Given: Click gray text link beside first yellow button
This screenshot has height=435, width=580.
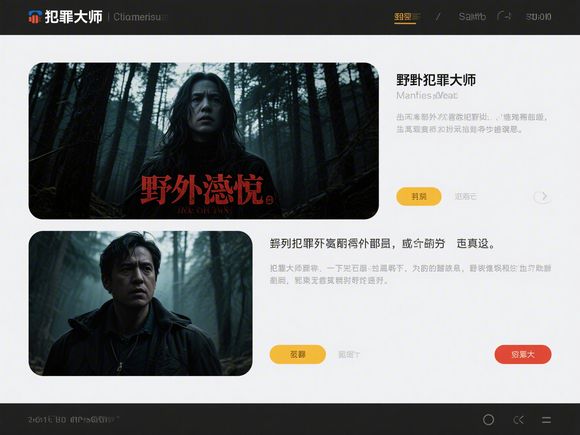Looking at the screenshot, I should [x=465, y=196].
